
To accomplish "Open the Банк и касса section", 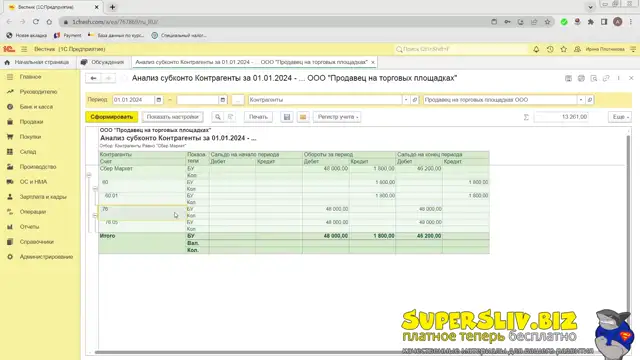I will pyautogui.click(x=36, y=107).
